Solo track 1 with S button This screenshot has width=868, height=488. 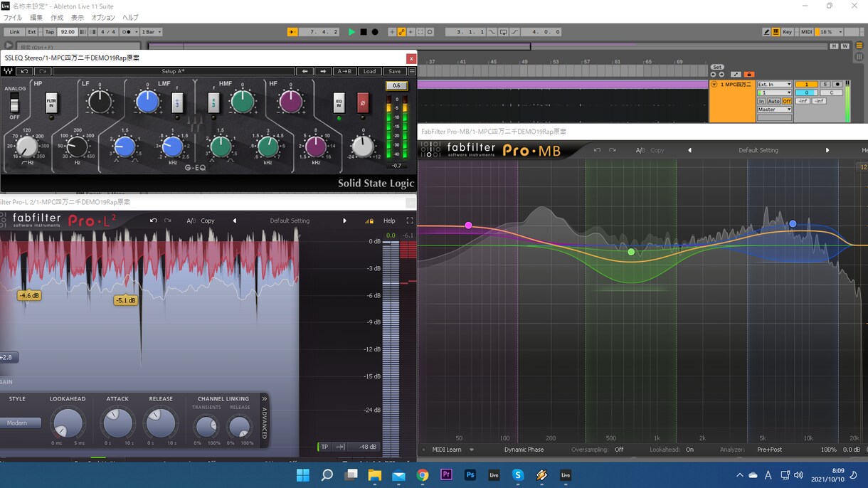click(825, 84)
